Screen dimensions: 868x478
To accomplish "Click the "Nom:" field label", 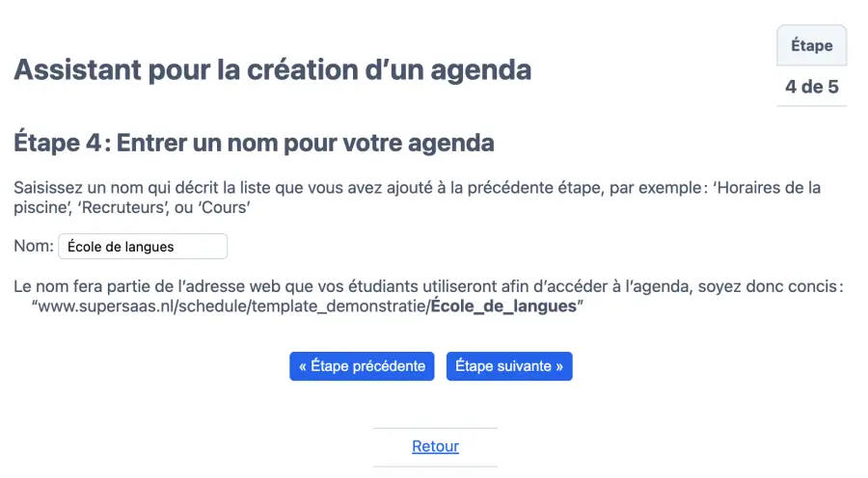I will (x=33, y=247).
